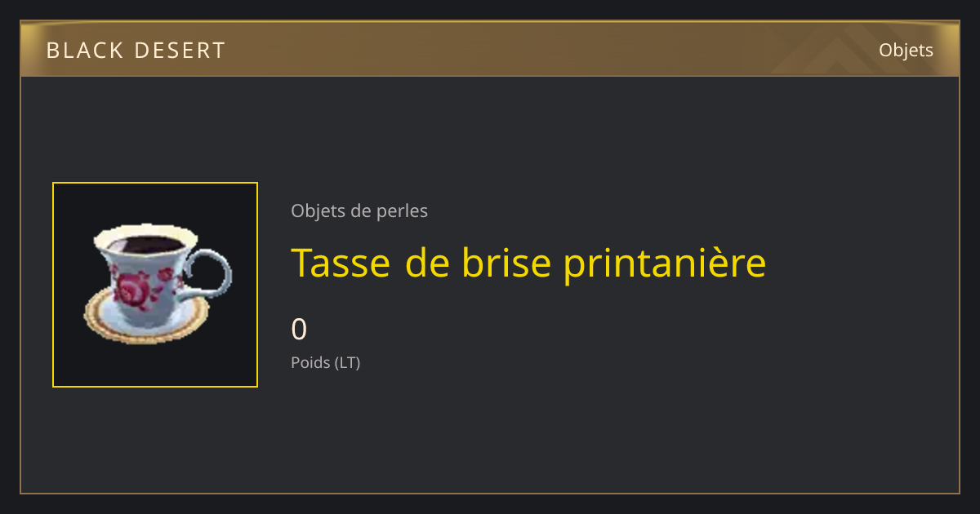Click the dark coffee inside the cup
Image resolution: width=980 pixels, height=514 pixels.
[x=145, y=242]
